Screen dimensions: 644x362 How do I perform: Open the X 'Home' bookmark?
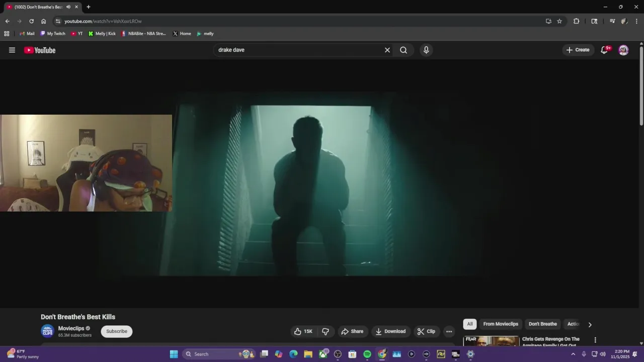click(182, 34)
